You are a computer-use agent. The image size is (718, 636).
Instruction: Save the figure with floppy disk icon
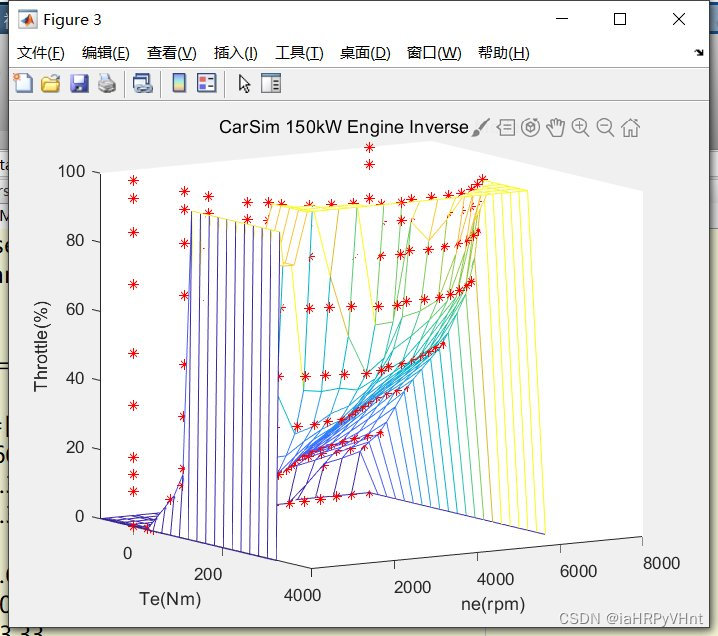point(79,84)
